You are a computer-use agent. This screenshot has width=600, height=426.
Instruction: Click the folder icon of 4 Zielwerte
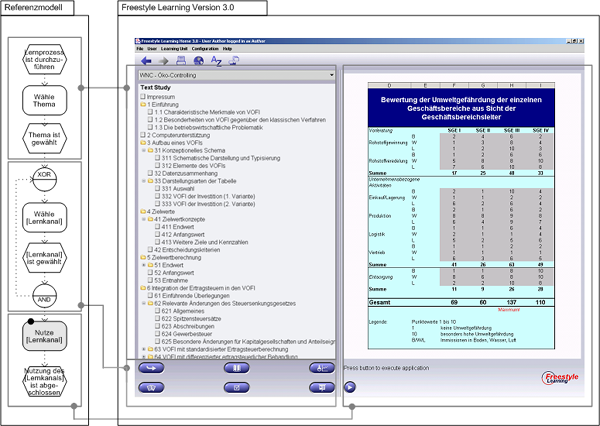coord(143,212)
